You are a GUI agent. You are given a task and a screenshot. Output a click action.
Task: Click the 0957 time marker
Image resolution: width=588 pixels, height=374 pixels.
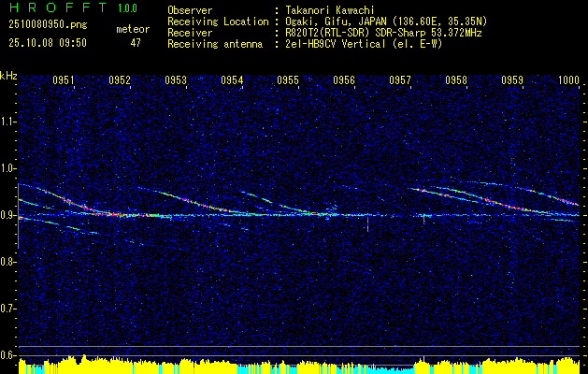coord(400,79)
